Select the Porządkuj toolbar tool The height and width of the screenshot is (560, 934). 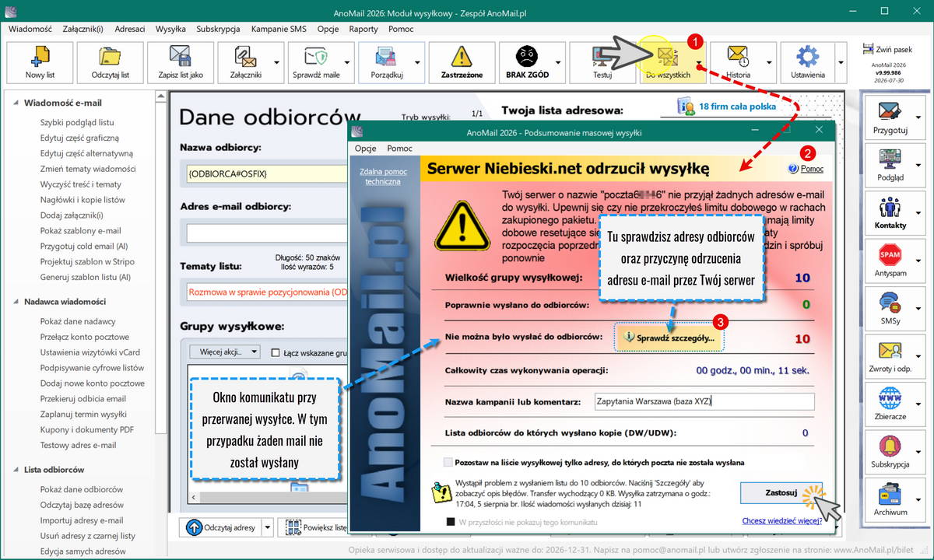coord(386,62)
